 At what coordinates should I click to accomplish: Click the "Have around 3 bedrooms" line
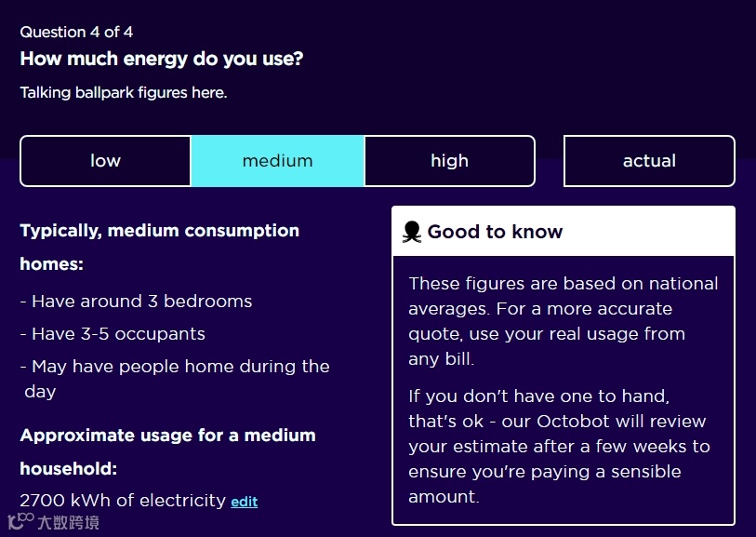(x=136, y=302)
